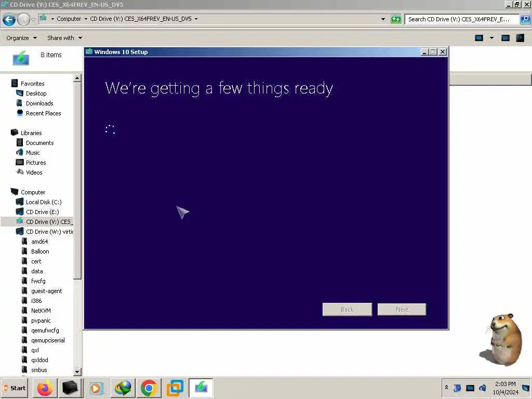Open the globe application icon on the taskbar
The width and height of the screenshot is (532, 399).
[123, 388]
